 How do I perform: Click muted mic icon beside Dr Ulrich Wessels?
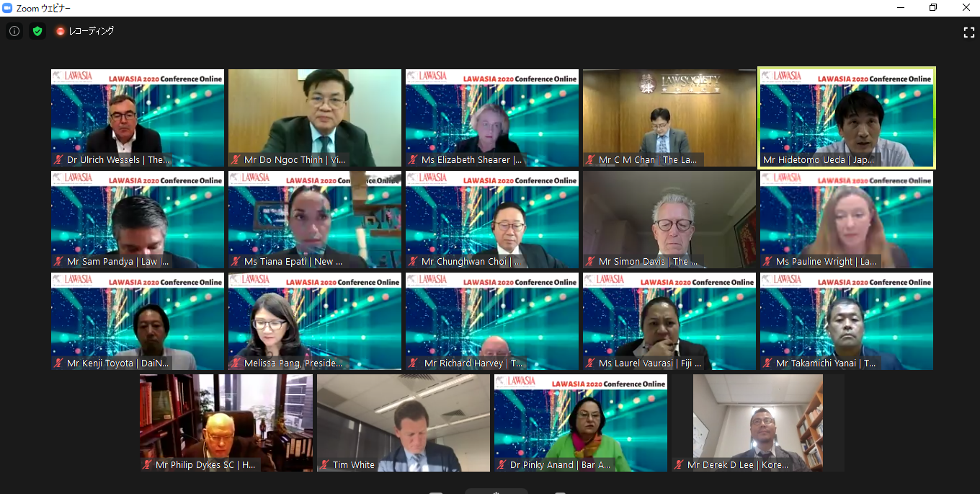(59, 160)
